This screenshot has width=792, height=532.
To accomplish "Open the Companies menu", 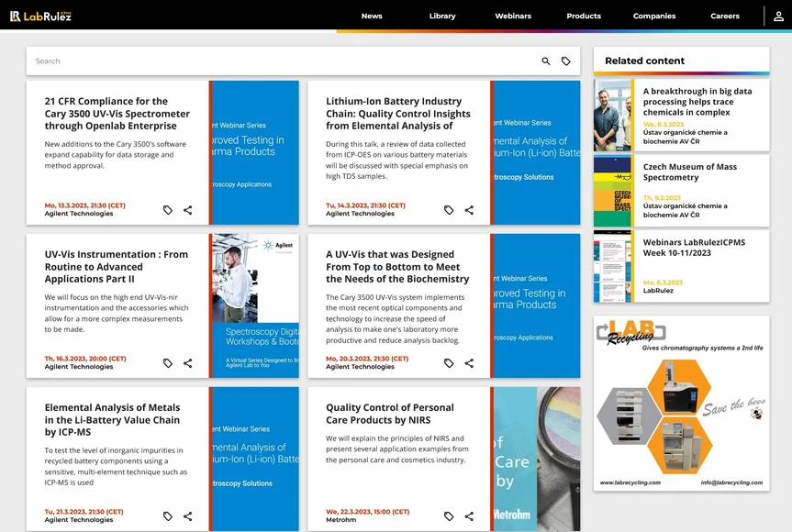I will [x=654, y=17].
